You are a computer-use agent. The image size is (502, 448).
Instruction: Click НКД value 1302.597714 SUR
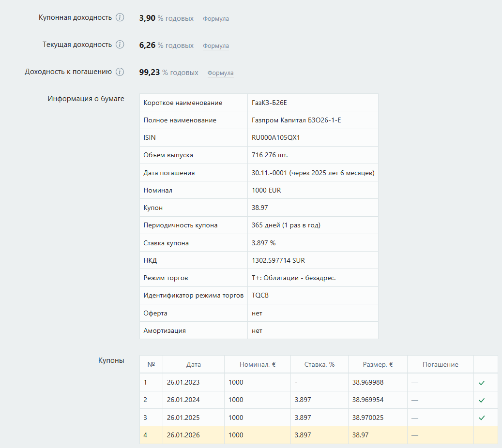(278, 260)
